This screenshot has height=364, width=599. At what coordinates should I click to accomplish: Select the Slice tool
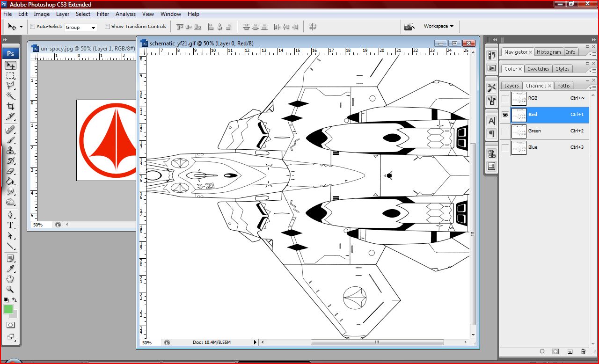pyautogui.click(x=10, y=116)
